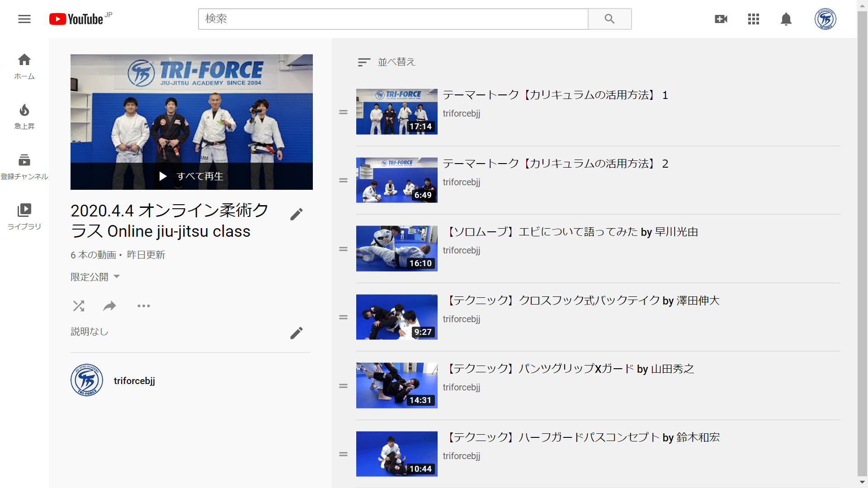Click the 9:27 video thumbnail
Screen dimensions: 868x488
tap(397, 317)
